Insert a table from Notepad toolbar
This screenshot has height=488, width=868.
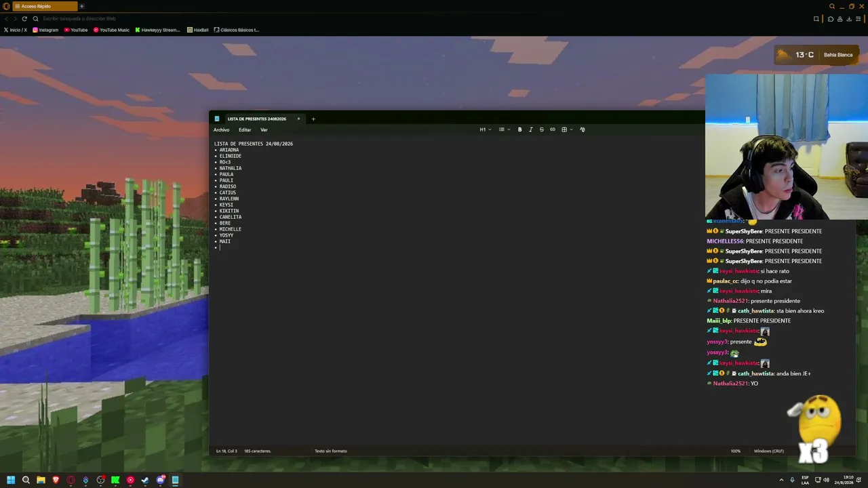(x=564, y=129)
